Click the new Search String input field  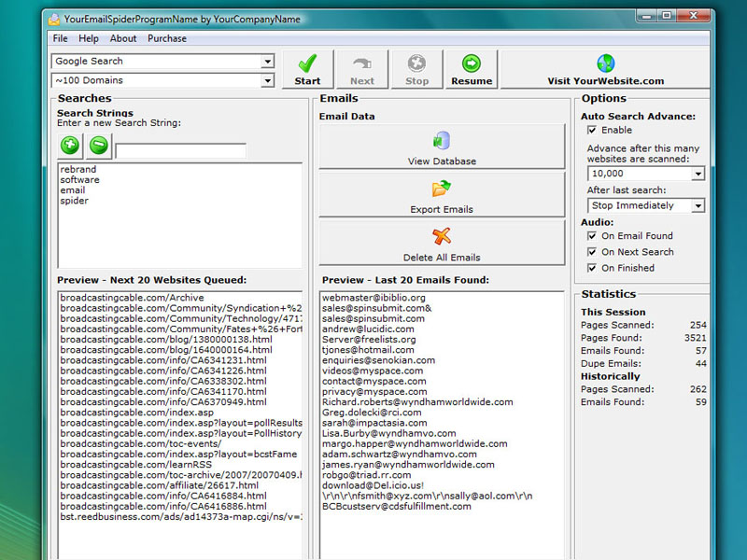(x=180, y=151)
